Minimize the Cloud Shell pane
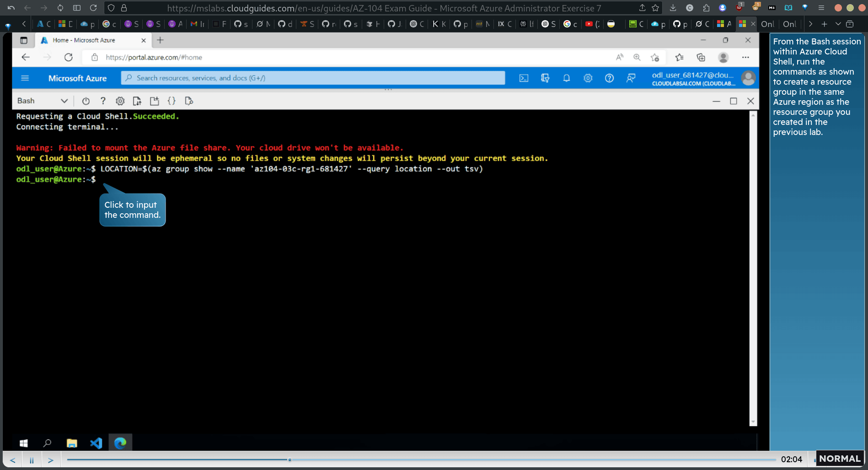This screenshot has height=470, width=868. tap(716, 101)
